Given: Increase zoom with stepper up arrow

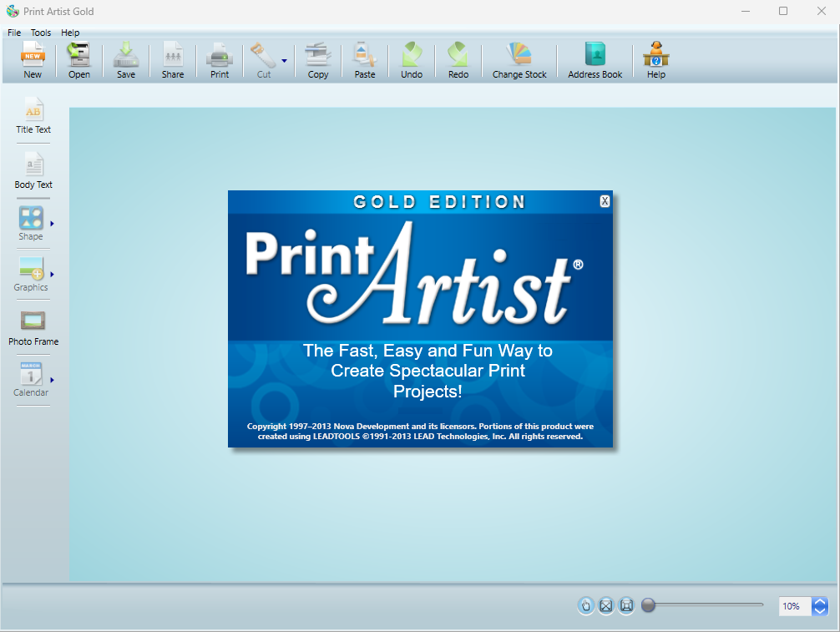Looking at the screenshot, I should (x=820, y=602).
